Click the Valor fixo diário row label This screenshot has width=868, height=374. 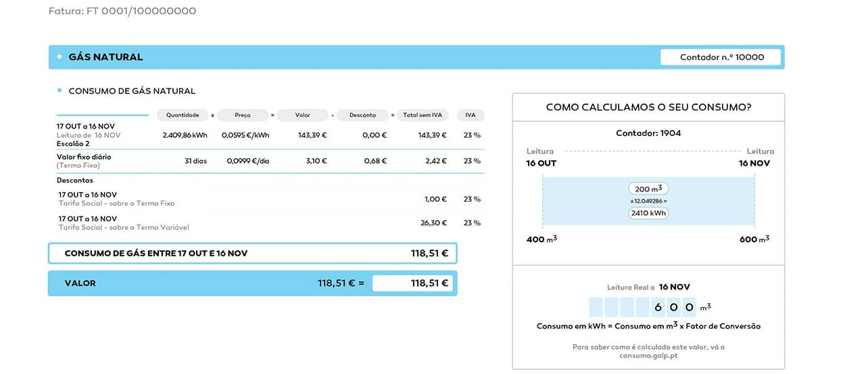tap(84, 157)
